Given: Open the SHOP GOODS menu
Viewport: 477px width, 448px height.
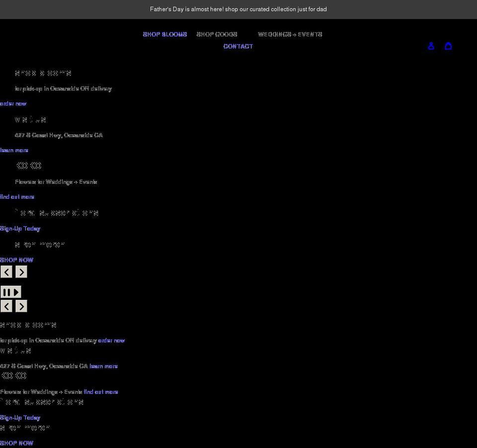Looking at the screenshot, I should [217, 34].
